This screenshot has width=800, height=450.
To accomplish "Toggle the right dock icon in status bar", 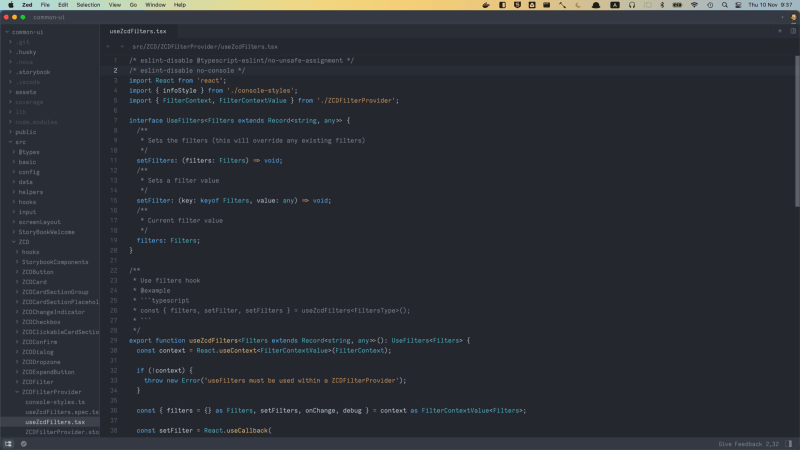I will 789,444.
